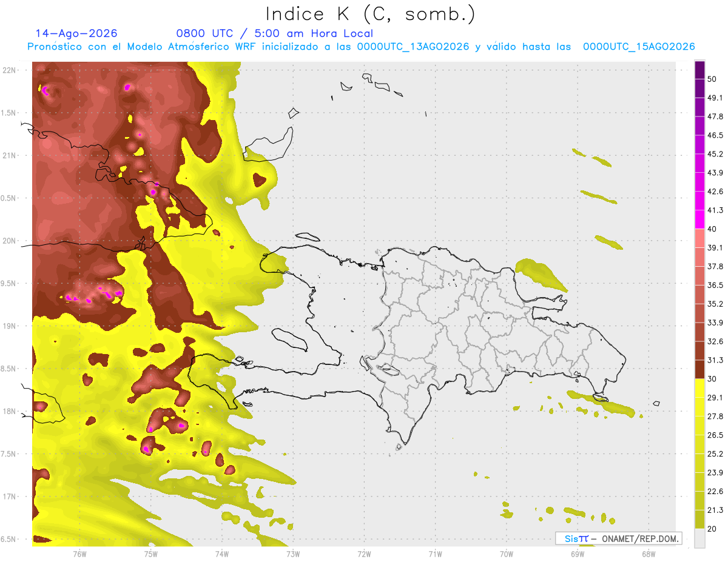Click the color bar value "41.3"

point(715,210)
